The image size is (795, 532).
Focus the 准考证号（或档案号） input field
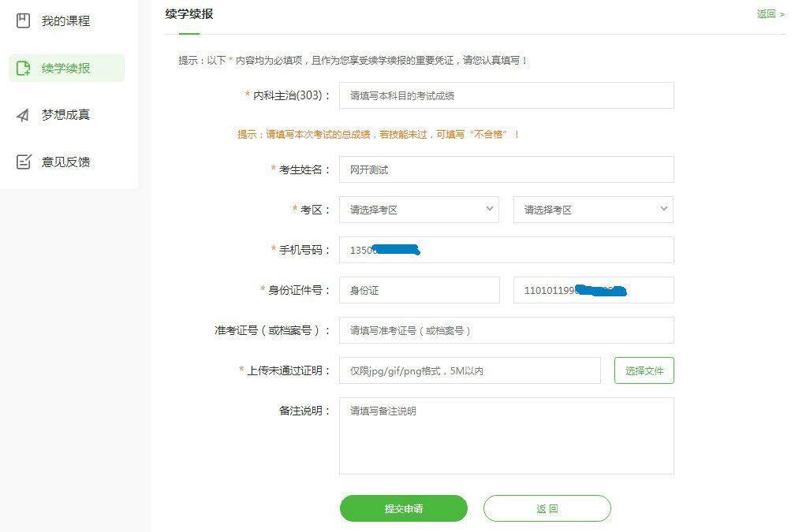tap(506, 330)
